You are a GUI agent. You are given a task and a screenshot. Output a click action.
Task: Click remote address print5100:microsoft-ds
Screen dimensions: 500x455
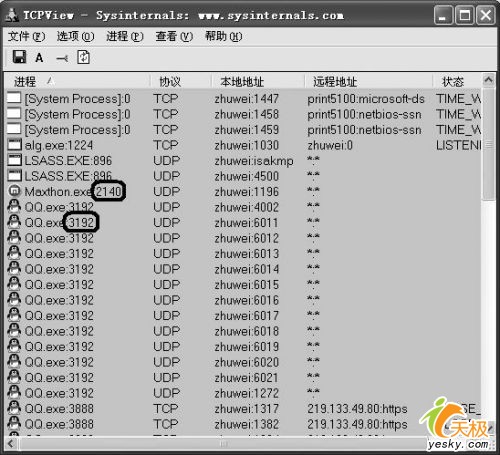[366, 99]
